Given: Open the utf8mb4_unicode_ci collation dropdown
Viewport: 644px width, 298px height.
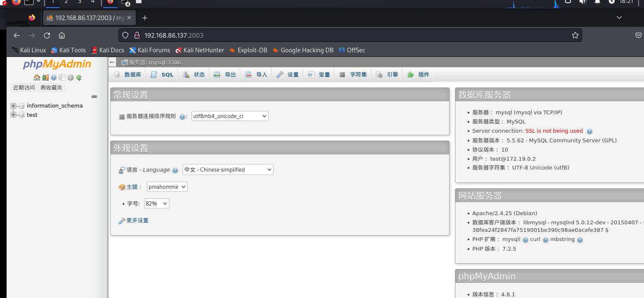Looking at the screenshot, I should [230, 116].
